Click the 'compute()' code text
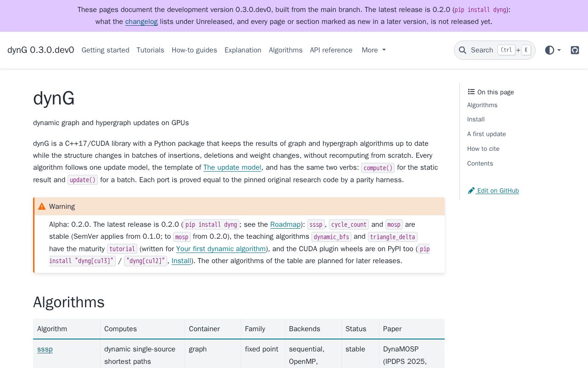The width and height of the screenshot is (588, 368). [x=378, y=168]
